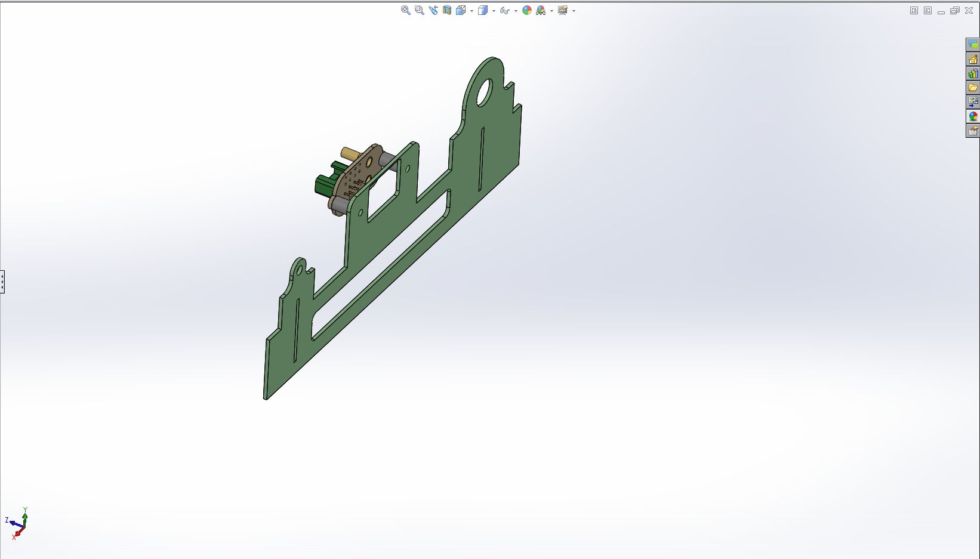Toggle the Section View tool
The height and width of the screenshot is (559, 980).
point(446,10)
